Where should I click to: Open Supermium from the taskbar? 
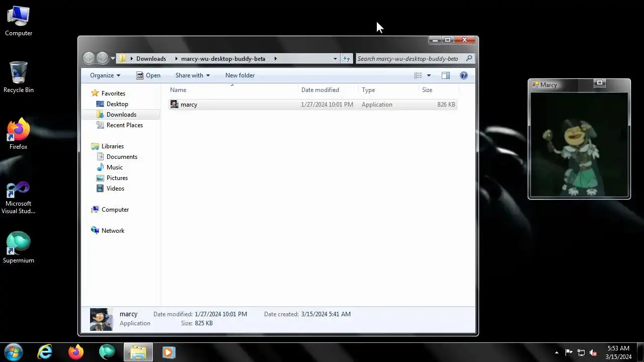pyautogui.click(x=107, y=352)
